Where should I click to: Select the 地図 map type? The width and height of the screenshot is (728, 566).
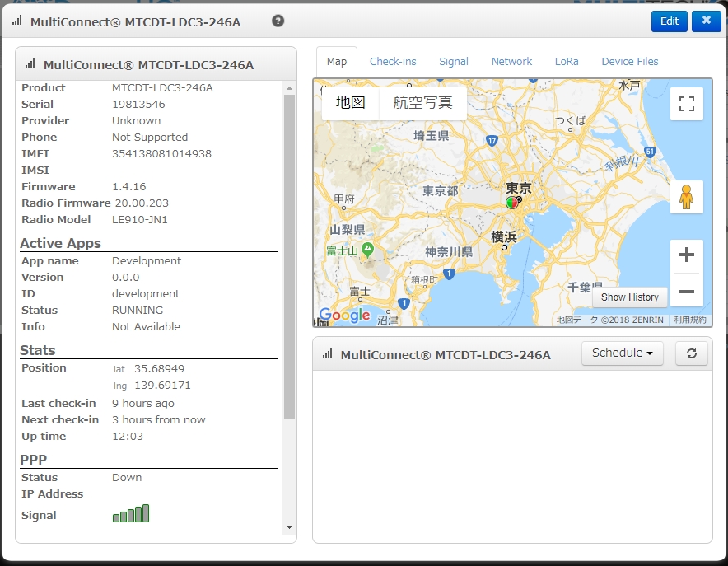351,102
